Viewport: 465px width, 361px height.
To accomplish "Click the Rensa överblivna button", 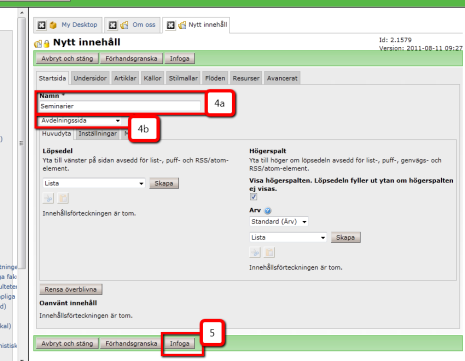I will tap(71, 289).
